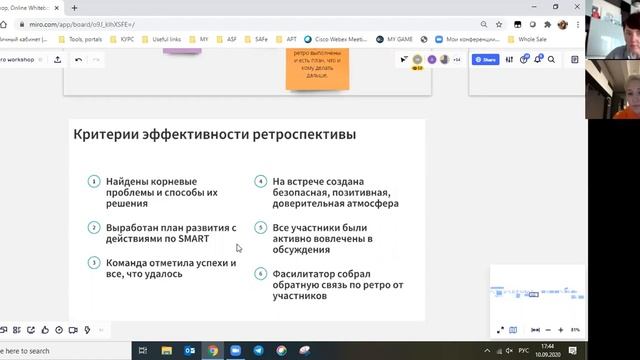Click the grey circular extension icon
This screenshot has height=360, width=640.
[x=533, y=24]
